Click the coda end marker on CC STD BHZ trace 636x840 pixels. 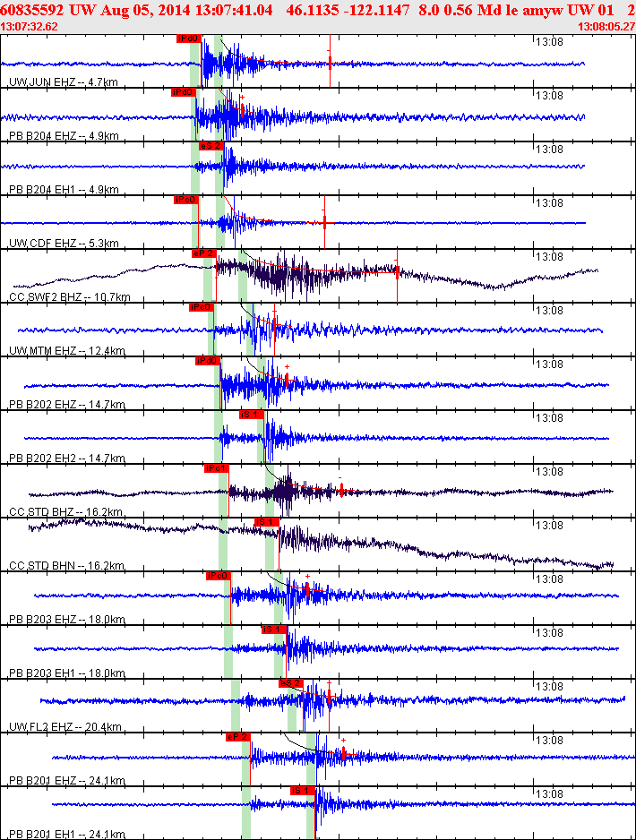pyautogui.click(x=342, y=489)
